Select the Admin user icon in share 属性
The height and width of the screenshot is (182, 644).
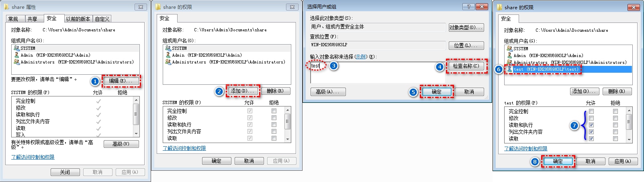click(x=16, y=55)
